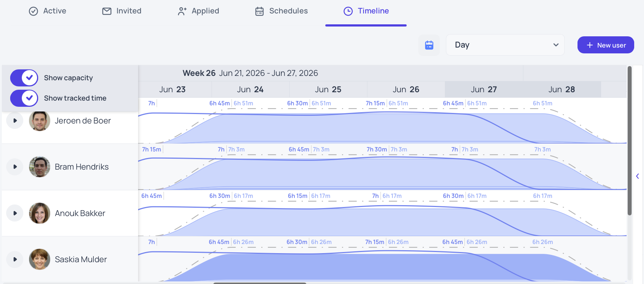Click Anouk's 6h 45m Jun 23 value

[x=152, y=196]
